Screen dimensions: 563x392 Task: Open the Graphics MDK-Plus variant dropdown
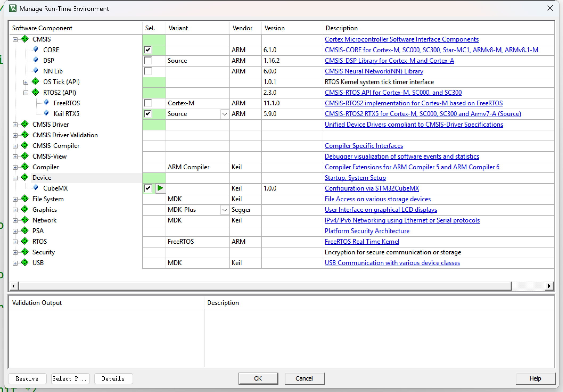[225, 210]
